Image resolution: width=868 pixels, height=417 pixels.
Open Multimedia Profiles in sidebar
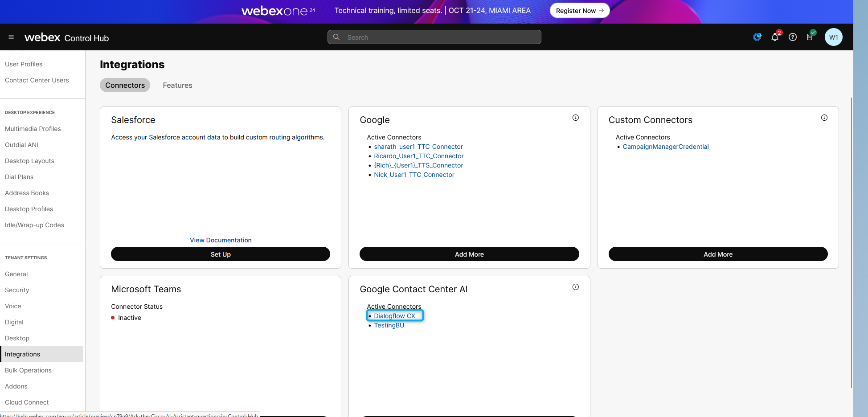point(33,129)
